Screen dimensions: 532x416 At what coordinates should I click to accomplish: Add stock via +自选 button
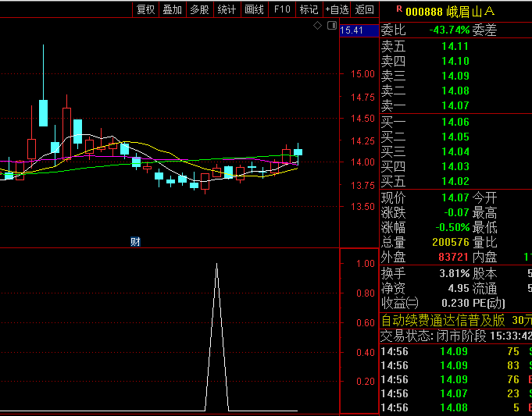337,9
